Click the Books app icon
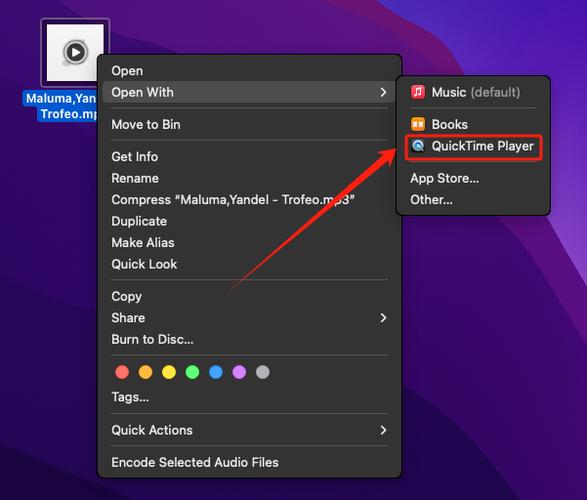Image resolution: width=587 pixels, height=500 pixels. pyautogui.click(x=418, y=124)
